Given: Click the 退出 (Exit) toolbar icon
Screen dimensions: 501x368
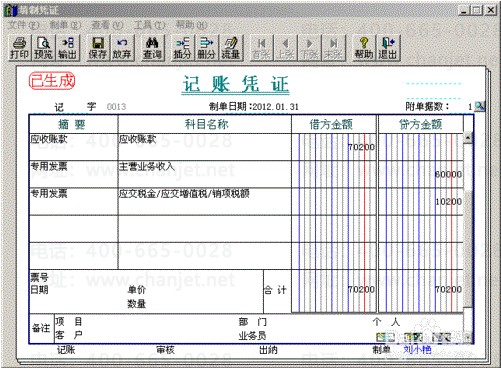Looking at the screenshot, I should click(388, 48).
